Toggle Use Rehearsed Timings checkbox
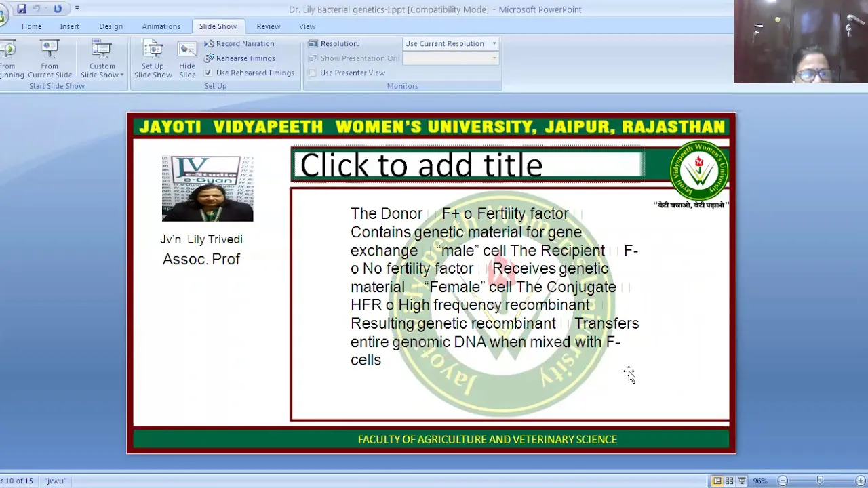The height and width of the screenshot is (488, 868). point(208,73)
